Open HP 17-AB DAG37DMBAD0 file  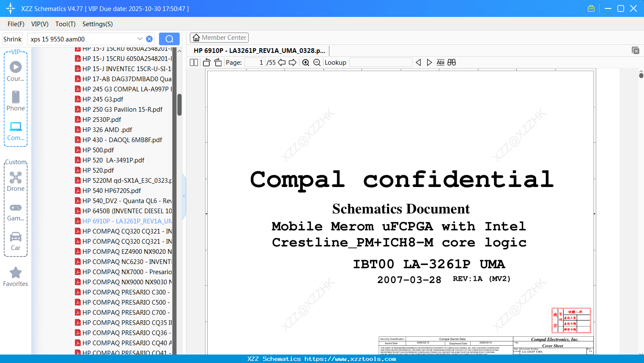point(123,79)
